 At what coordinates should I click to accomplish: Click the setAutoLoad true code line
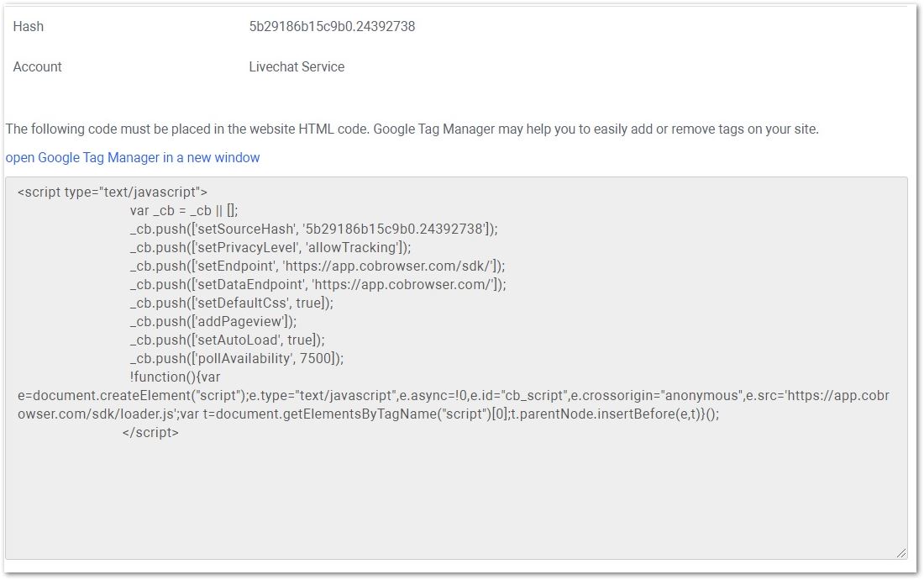[x=227, y=340]
